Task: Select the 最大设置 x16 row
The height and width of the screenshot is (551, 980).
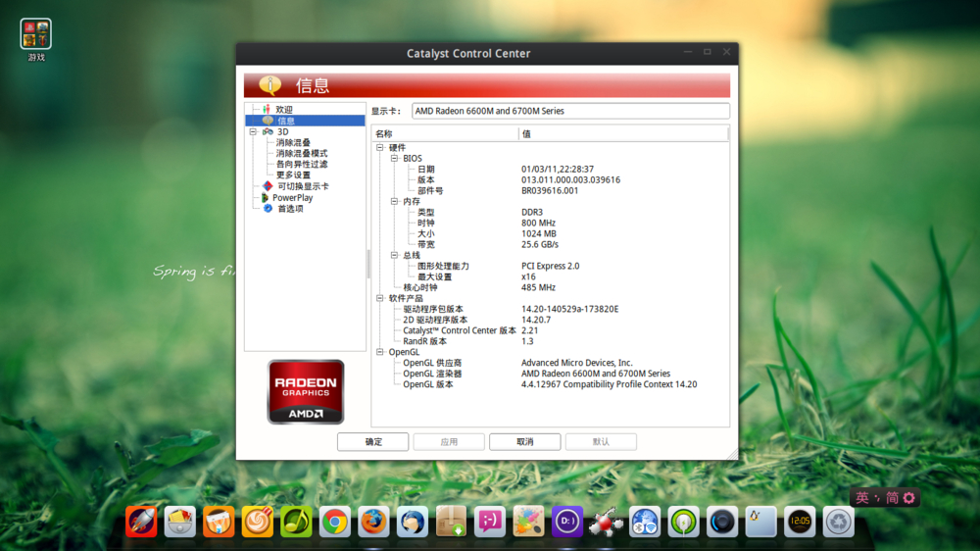Action: (550, 277)
